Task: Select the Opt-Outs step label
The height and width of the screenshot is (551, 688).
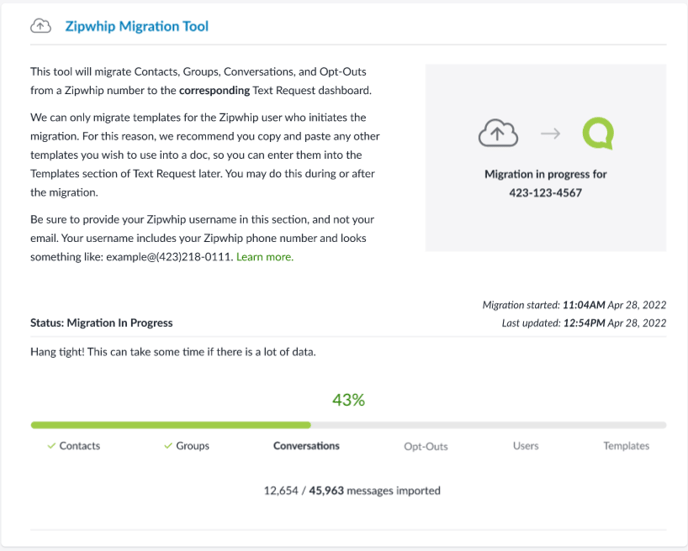Action: pyautogui.click(x=426, y=446)
